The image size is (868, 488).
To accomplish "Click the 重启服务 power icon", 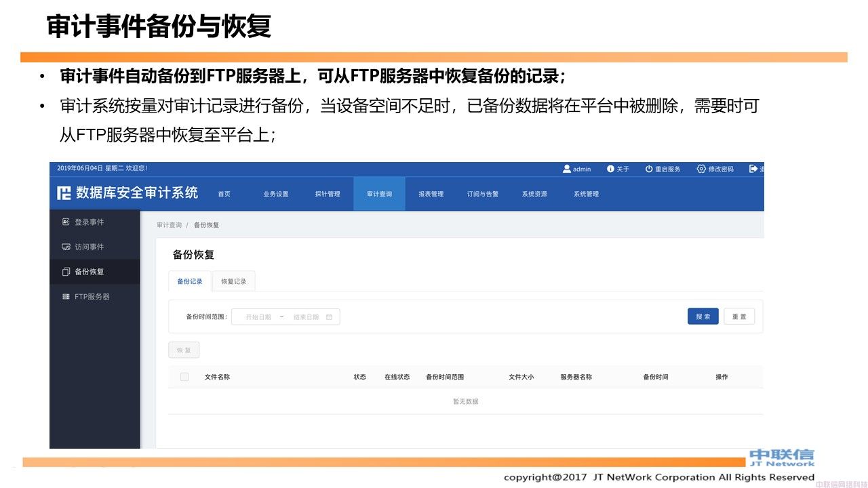I will pyautogui.click(x=649, y=169).
